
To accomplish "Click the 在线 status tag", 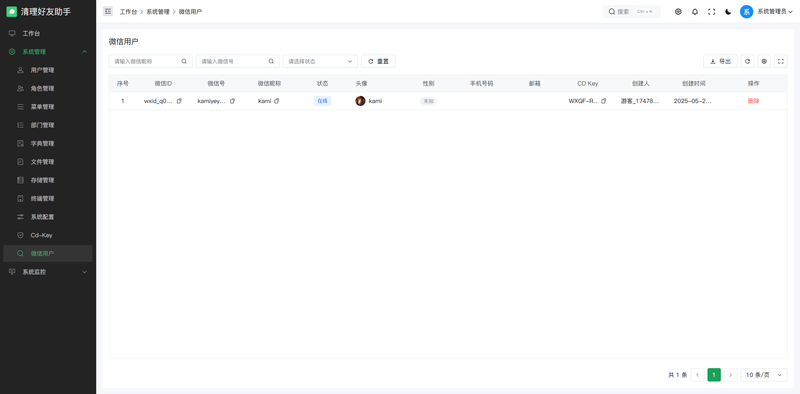I will 322,101.
